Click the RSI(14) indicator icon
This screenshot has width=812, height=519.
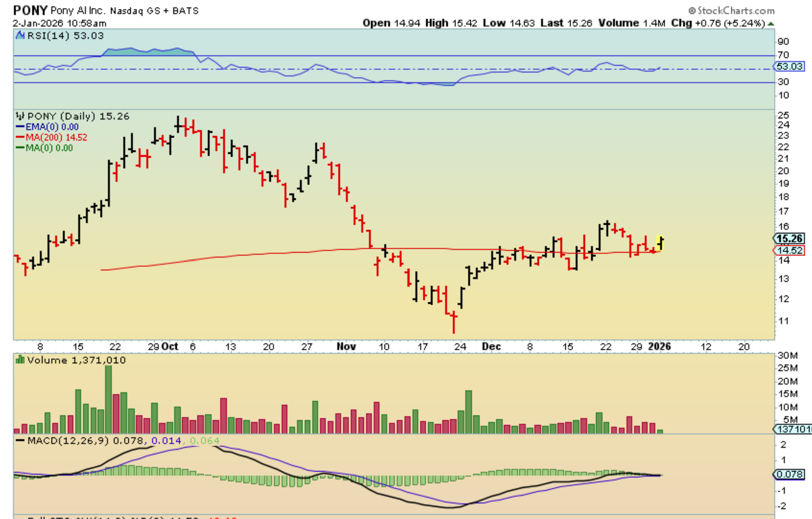pyautogui.click(x=20, y=36)
